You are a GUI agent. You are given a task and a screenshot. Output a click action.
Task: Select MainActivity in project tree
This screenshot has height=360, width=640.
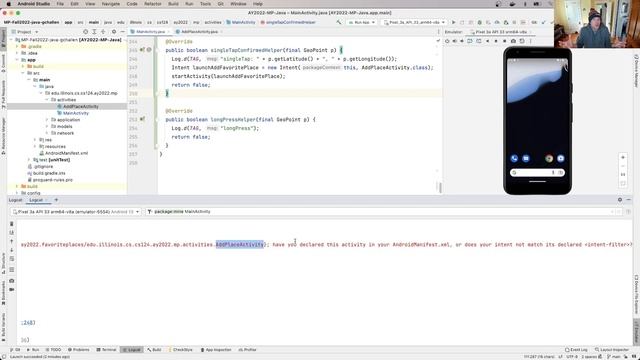coord(76,113)
